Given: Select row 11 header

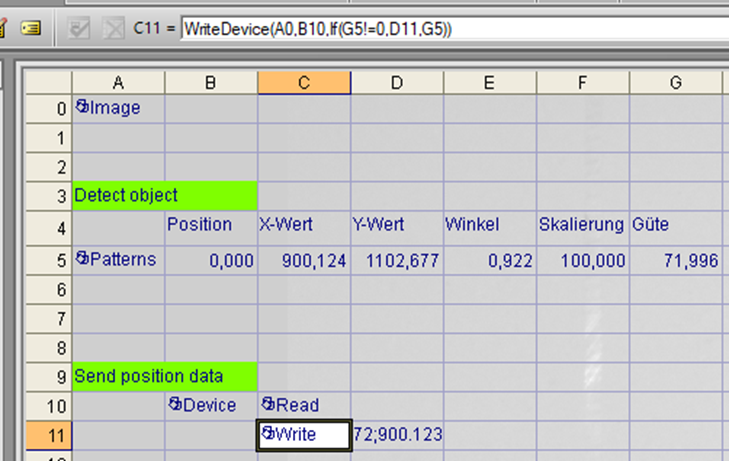Looking at the screenshot, I should pyautogui.click(x=47, y=434).
